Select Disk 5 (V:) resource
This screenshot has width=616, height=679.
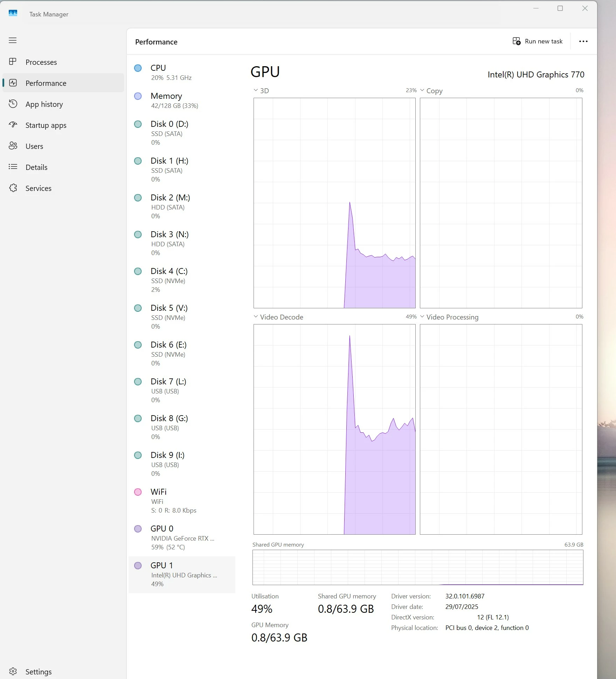coord(182,317)
